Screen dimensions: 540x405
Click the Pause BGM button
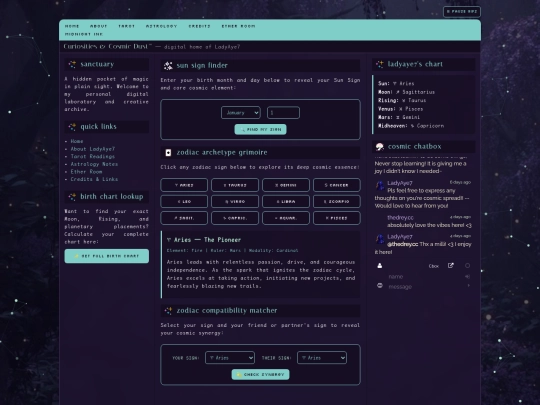(461, 12)
